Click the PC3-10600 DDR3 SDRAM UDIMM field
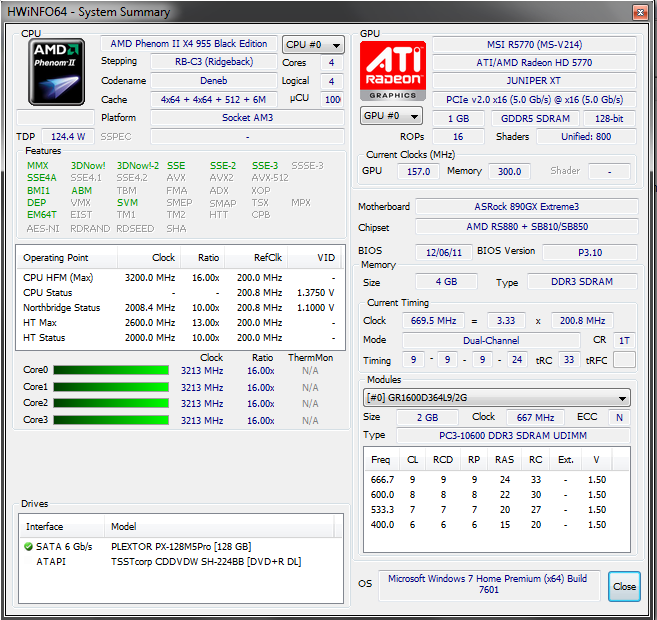Screen dimensions: 657x620 click(513, 436)
